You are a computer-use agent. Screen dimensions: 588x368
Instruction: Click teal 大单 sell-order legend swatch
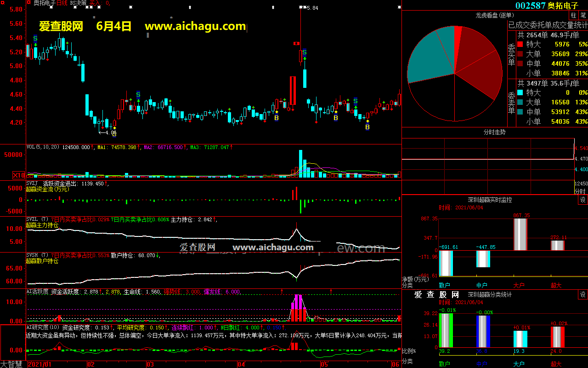(520, 102)
